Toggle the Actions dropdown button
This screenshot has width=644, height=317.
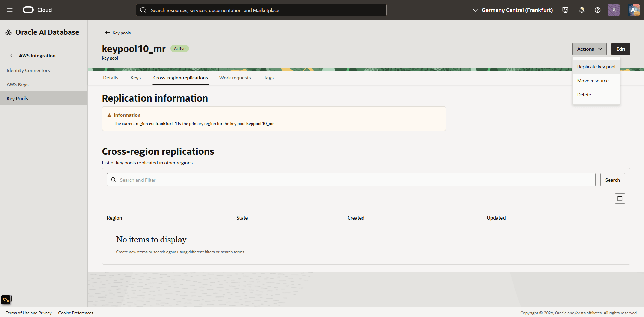pyautogui.click(x=590, y=49)
